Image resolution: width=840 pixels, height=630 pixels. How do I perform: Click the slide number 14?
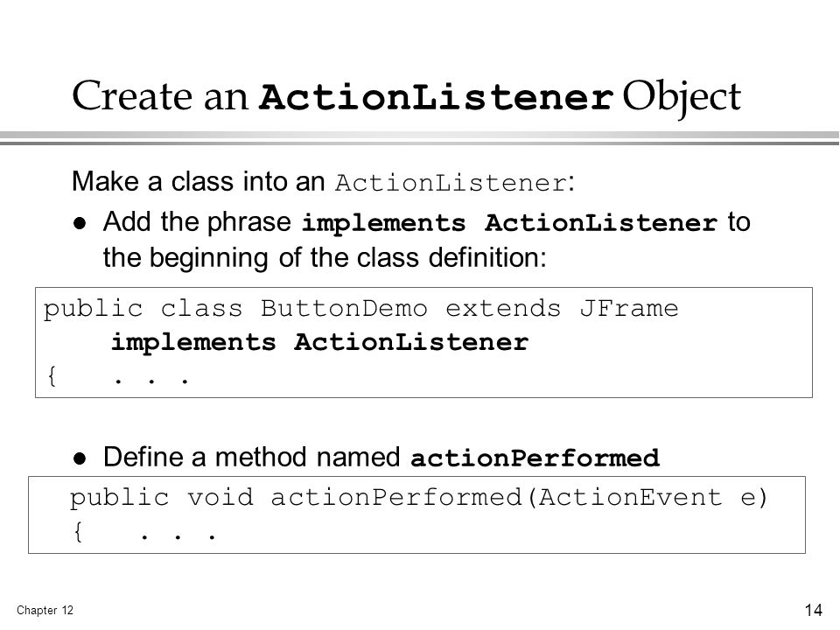point(813,610)
